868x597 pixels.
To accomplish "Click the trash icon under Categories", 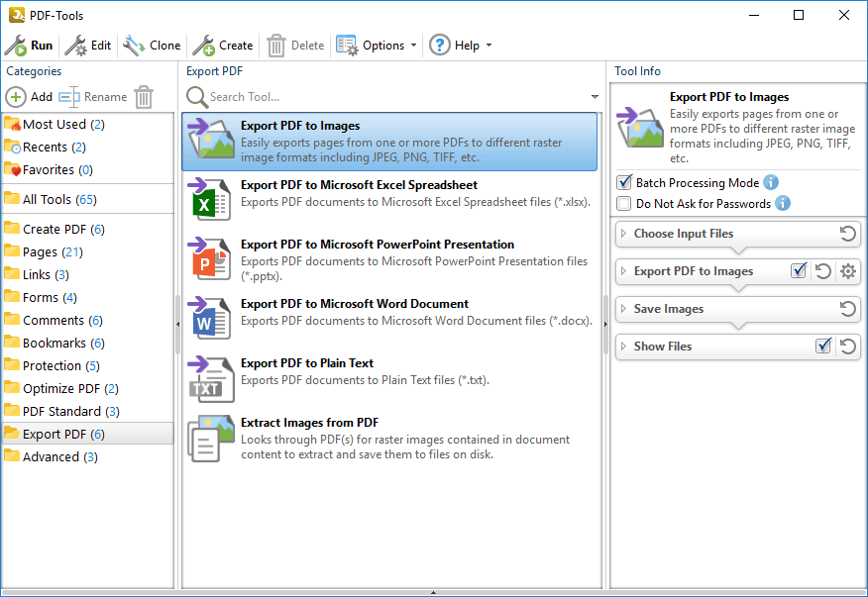I will coord(144,97).
